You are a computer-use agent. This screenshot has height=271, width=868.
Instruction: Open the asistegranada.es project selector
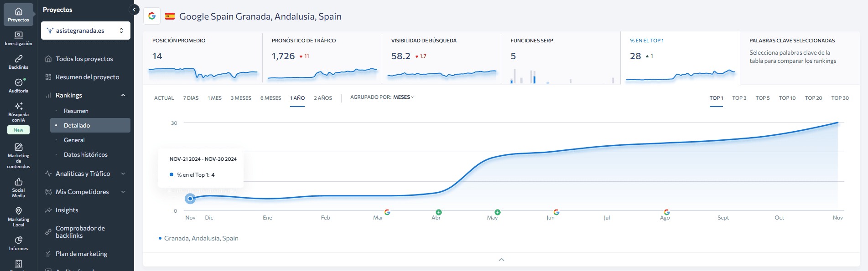point(86,31)
